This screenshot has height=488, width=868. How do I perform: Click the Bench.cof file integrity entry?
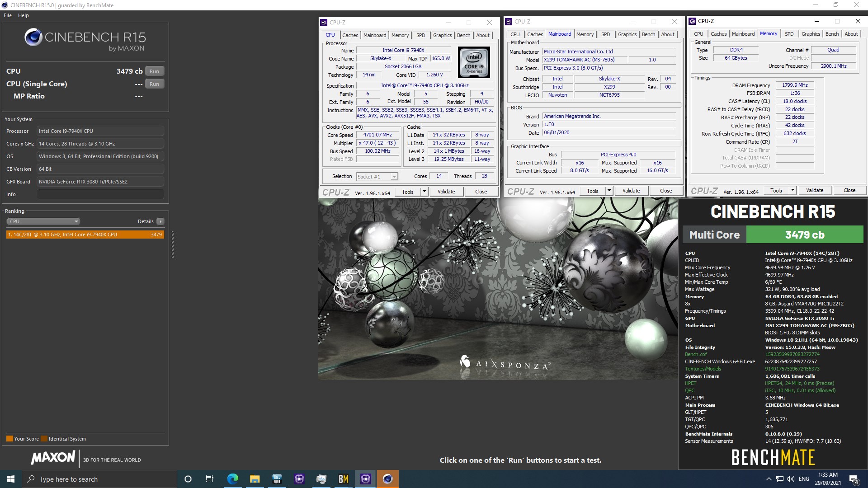point(696,354)
